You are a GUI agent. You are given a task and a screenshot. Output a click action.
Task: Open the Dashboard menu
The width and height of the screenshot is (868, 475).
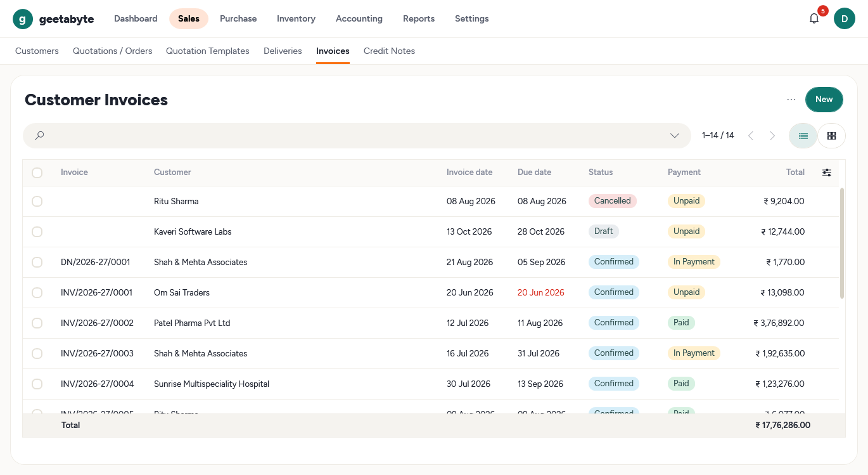pyautogui.click(x=136, y=19)
